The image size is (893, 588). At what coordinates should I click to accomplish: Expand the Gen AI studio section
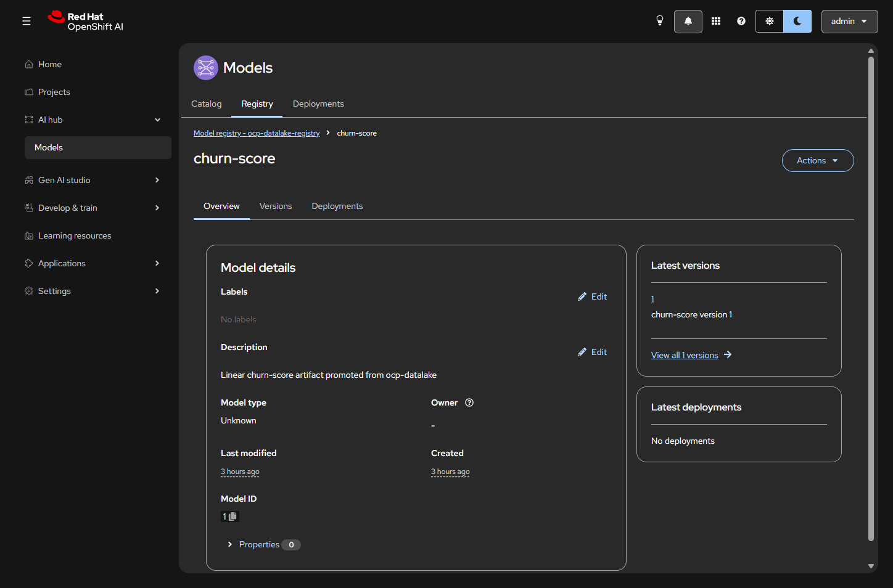click(x=98, y=180)
